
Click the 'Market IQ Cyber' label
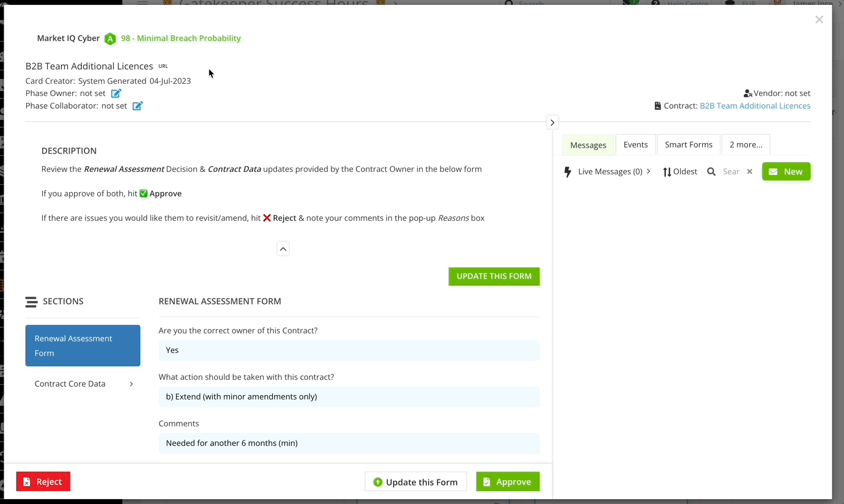(x=68, y=38)
